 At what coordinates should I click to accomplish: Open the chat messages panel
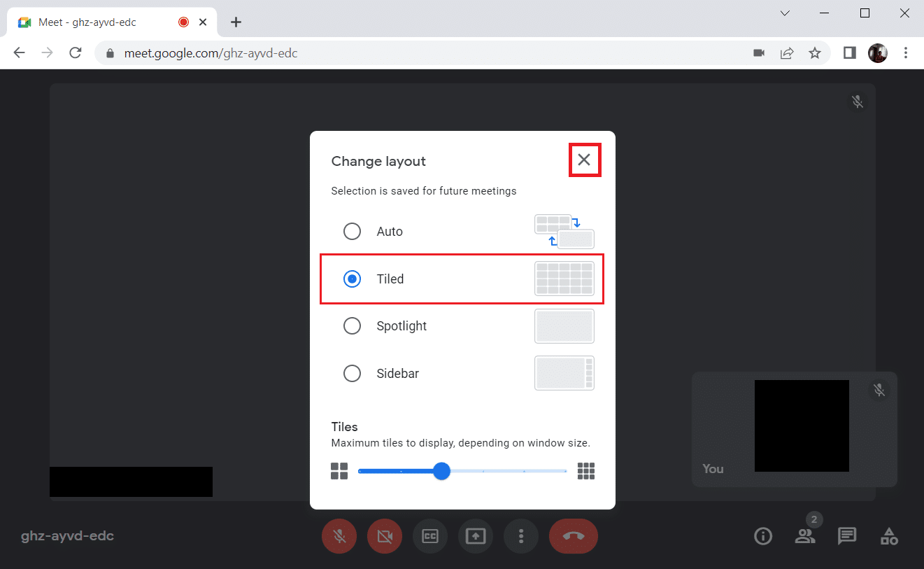847,537
